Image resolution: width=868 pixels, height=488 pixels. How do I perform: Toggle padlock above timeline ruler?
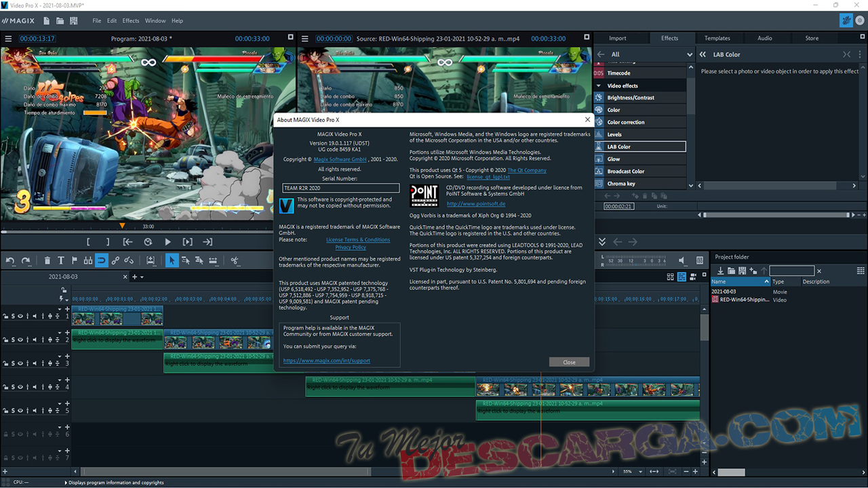pos(64,290)
